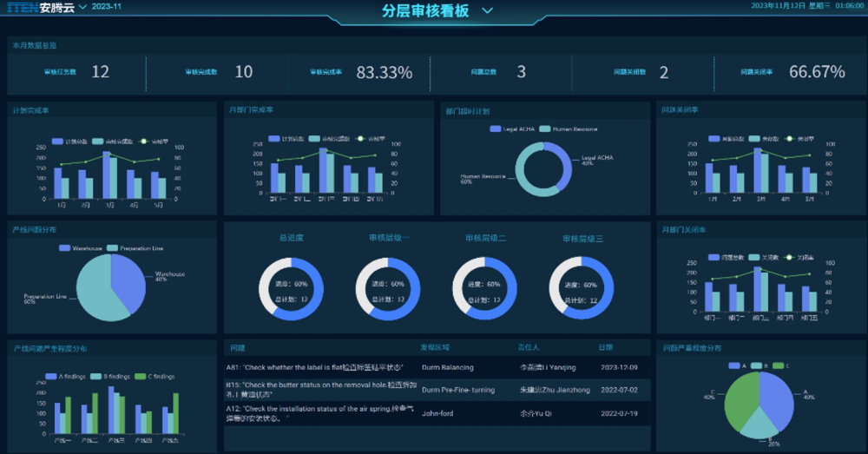Viewport: 868px width, 454px height.
Task: Click the 问题总数 value 3
Action: pyautogui.click(x=522, y=72)
